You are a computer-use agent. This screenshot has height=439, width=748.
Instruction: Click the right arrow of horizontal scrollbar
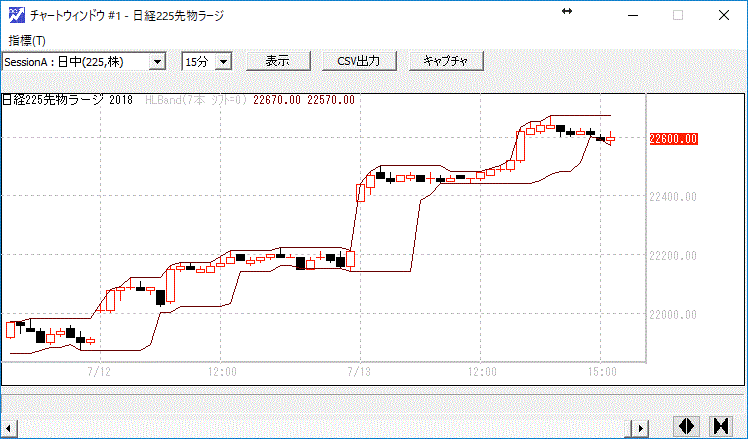[641, 427]
